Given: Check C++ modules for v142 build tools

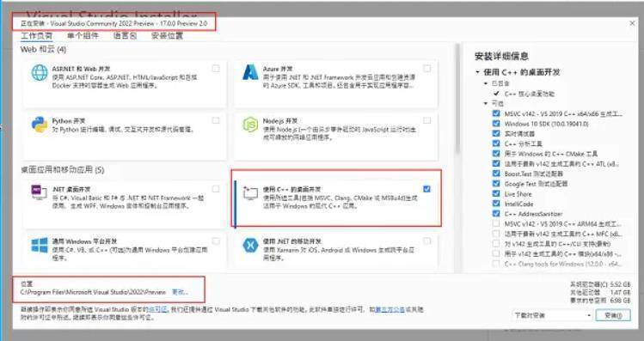Looking at the screenshot, I should click(496, 253).
